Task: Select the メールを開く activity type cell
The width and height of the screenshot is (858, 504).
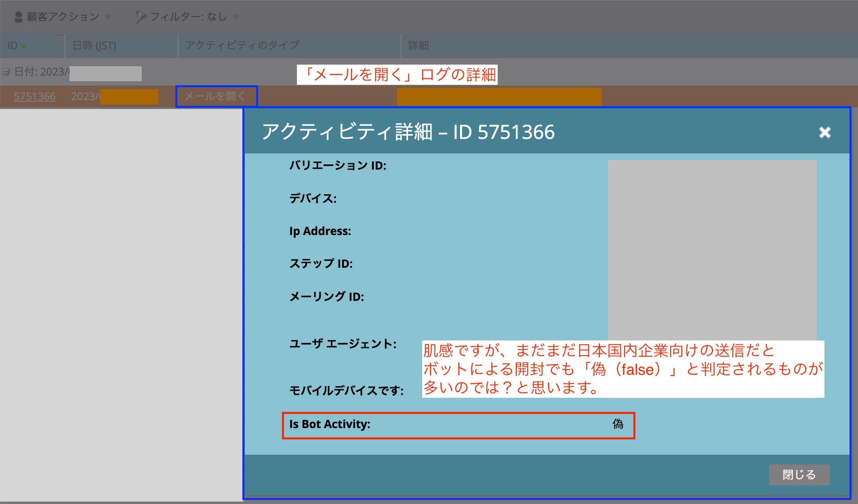Action: pyautogui.click(x=215, y=97)
